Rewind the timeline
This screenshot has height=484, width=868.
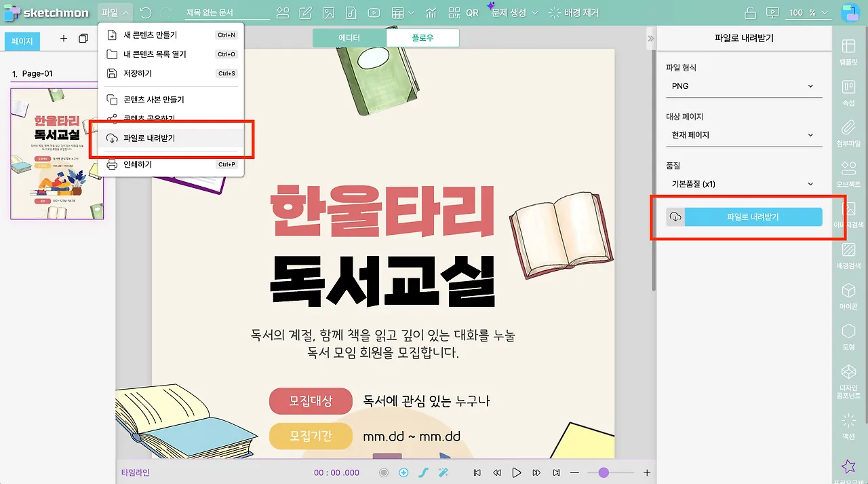click(497, 472)
